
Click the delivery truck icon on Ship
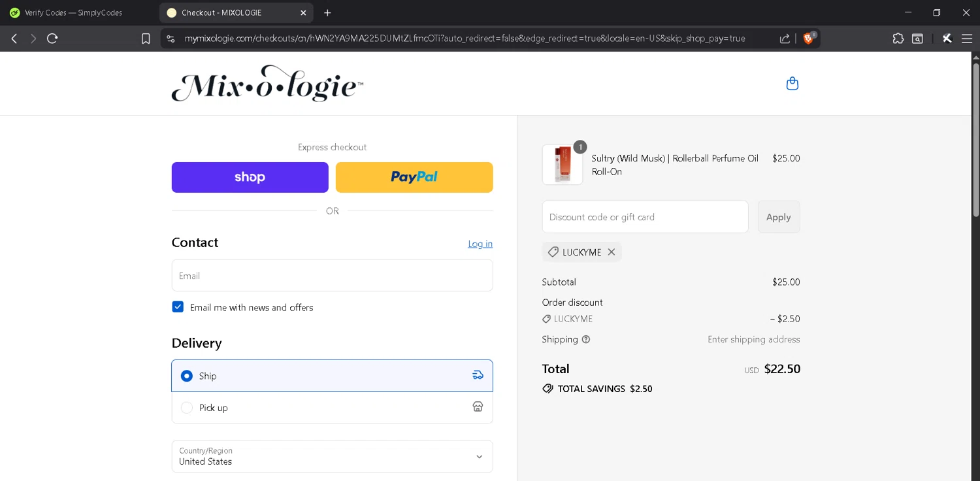coord(478,375)
